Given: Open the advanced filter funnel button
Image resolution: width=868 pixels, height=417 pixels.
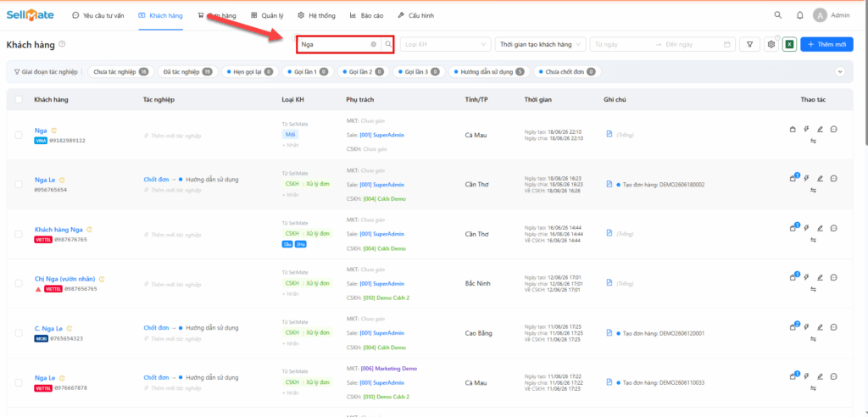Looking at the screenshot, I should tap(749, 44).
